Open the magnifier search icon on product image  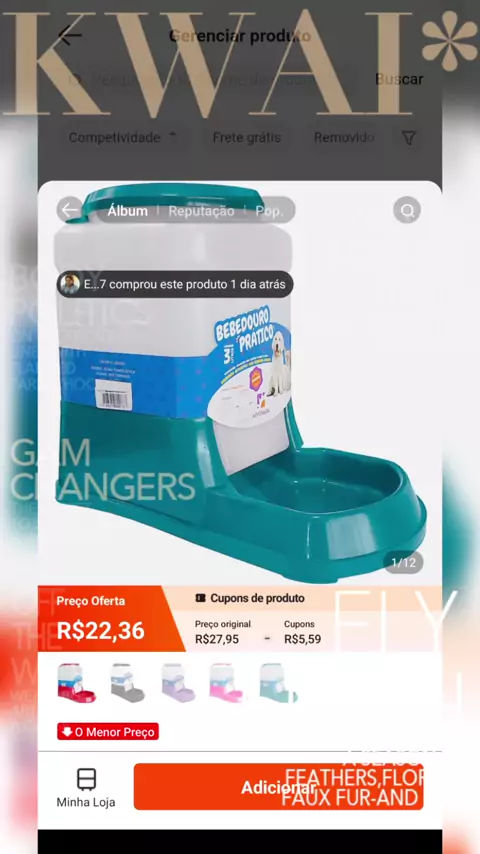pos(407,210)
